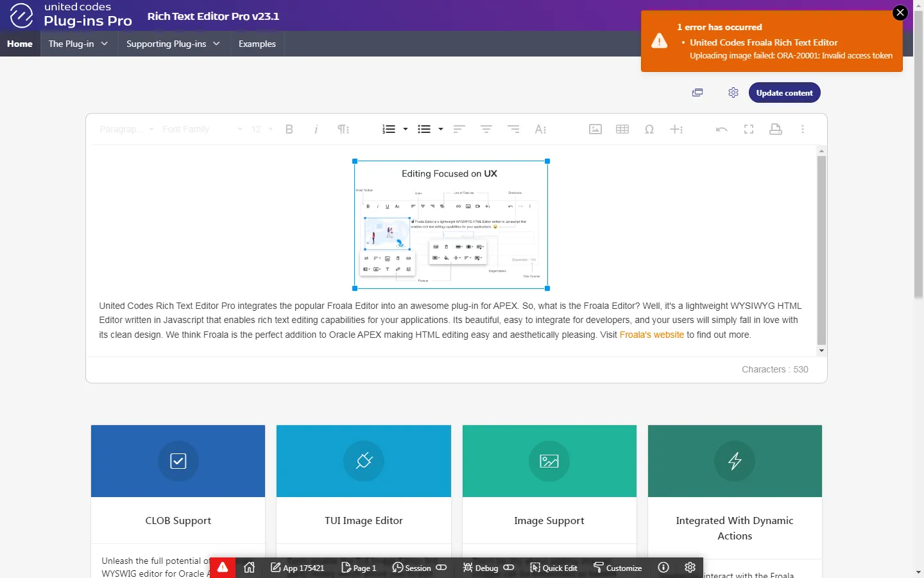
Task: Follow the Froala's website link
Action: pos(651,335)
